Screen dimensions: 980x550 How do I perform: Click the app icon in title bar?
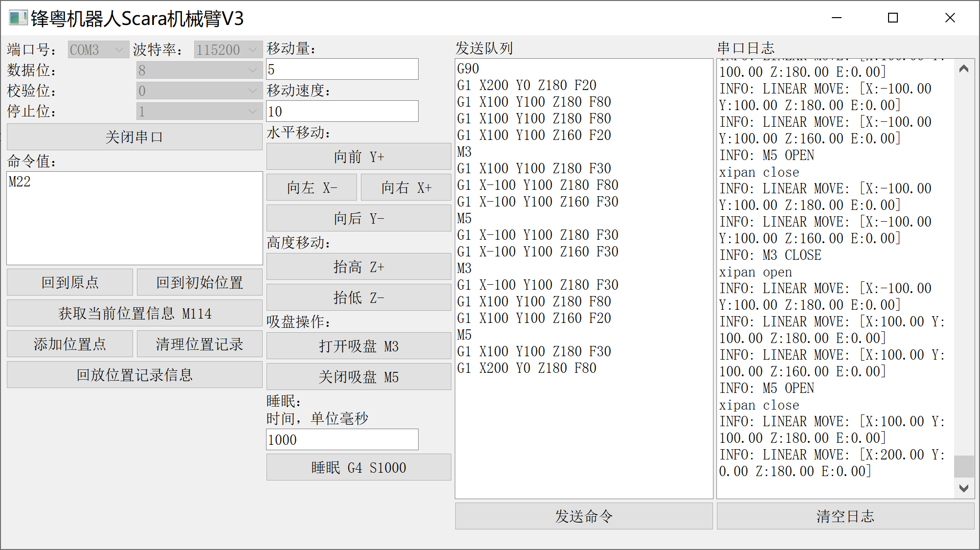click(x=18, y=18)
